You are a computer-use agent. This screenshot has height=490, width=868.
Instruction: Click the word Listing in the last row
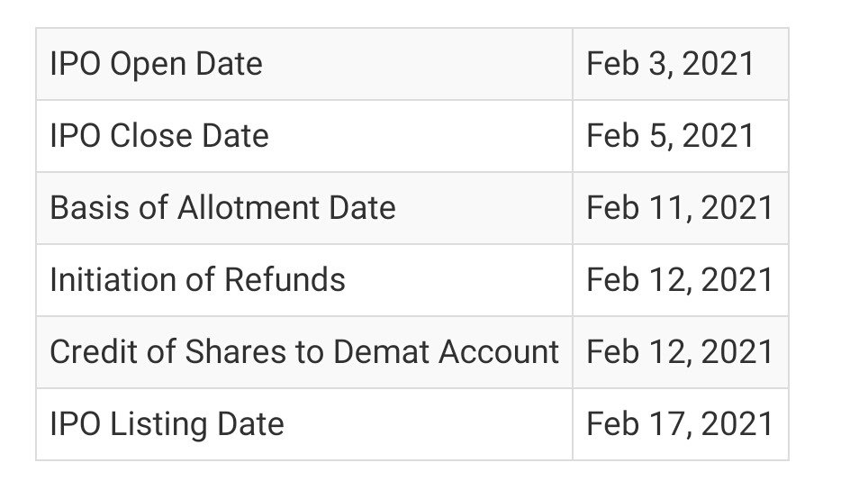[x=158, y=424]
